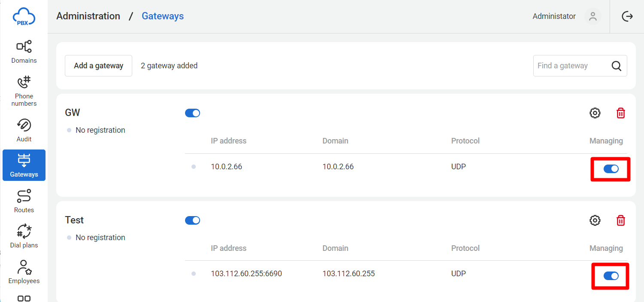Click the logout icon
The width and height of the screenshot is (644, 302).
627,16
